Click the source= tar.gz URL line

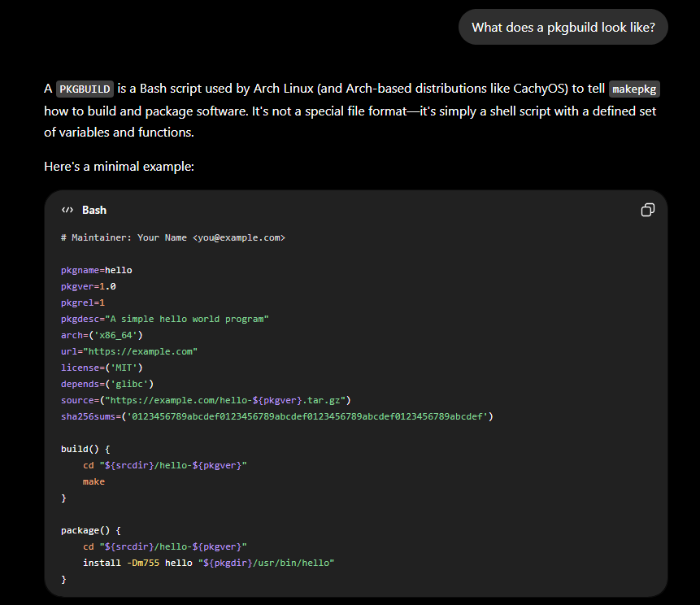(206, 400)
